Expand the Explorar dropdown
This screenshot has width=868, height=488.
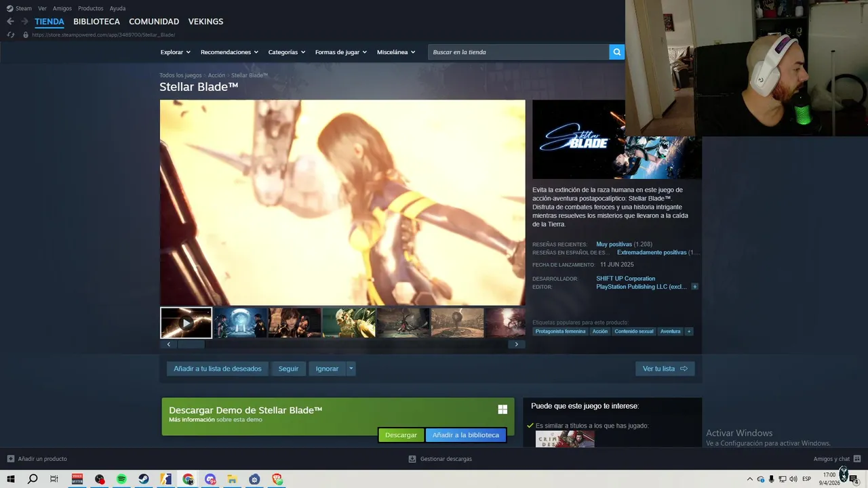click(x=175, y=52)
